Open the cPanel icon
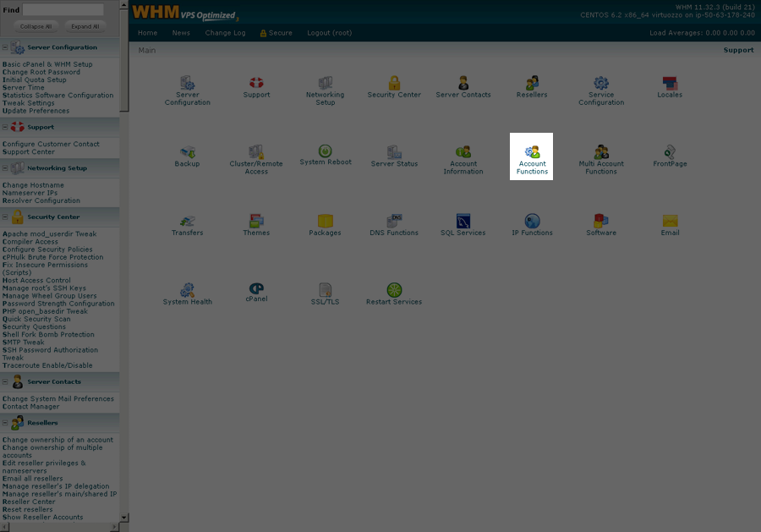The width and height of the screenshot is (761, 532). [256, 288]
